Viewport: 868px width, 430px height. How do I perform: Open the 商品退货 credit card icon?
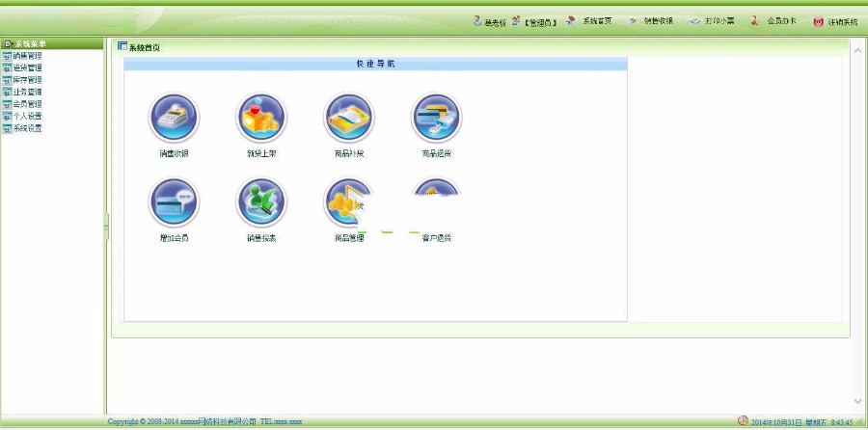click(x=436, y=118)
